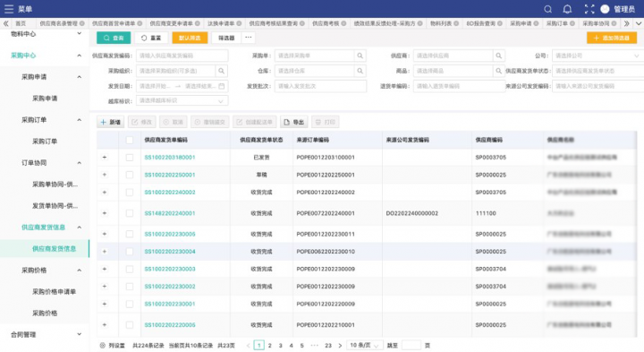Open the 公司 dropdown
This screenshot has width=644, height=352.
click(597, 56)
